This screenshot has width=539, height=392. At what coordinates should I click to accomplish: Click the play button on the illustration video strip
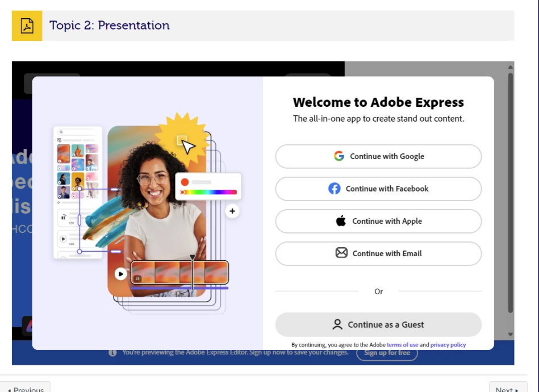pos(120,274)
